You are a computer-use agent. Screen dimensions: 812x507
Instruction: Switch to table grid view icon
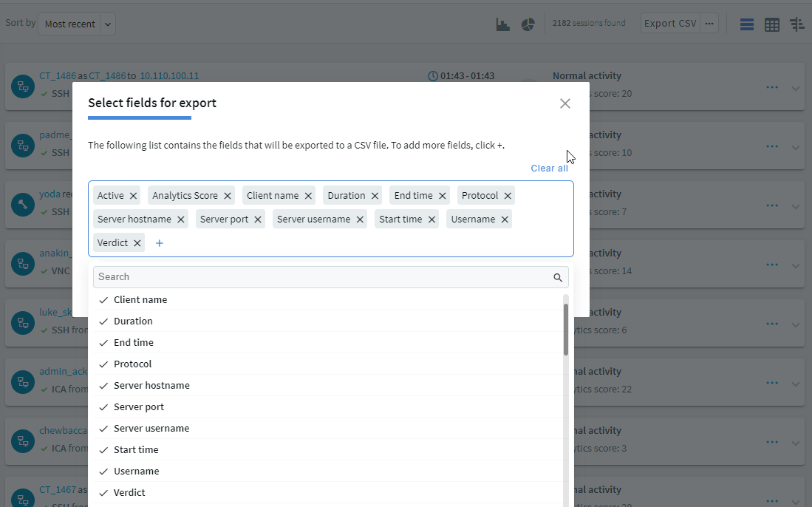tap(772, 24)
